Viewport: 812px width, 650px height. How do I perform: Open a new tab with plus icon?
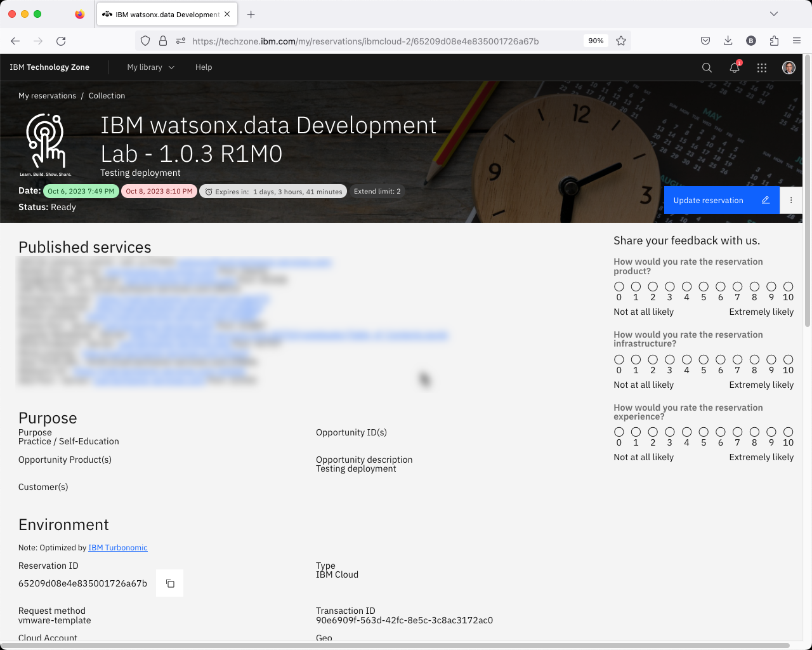[x=251, y=14]
